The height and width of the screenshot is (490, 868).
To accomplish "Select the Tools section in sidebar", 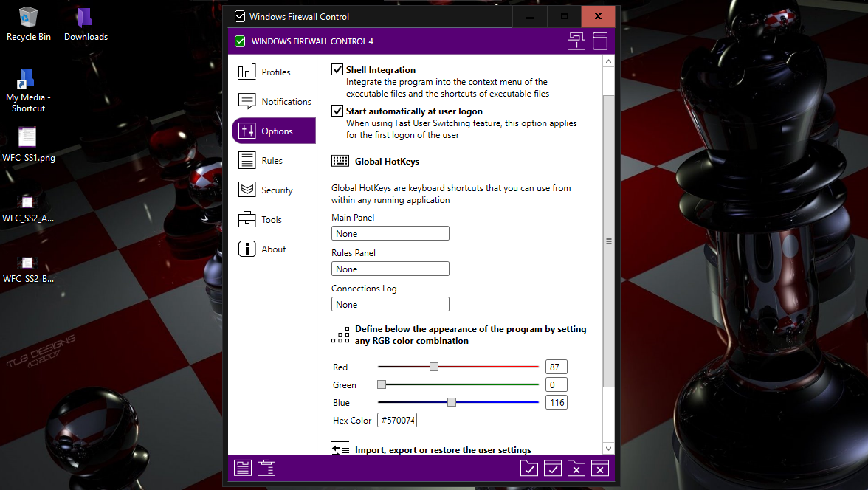I will pyautogui.click(x=273, y=220).
